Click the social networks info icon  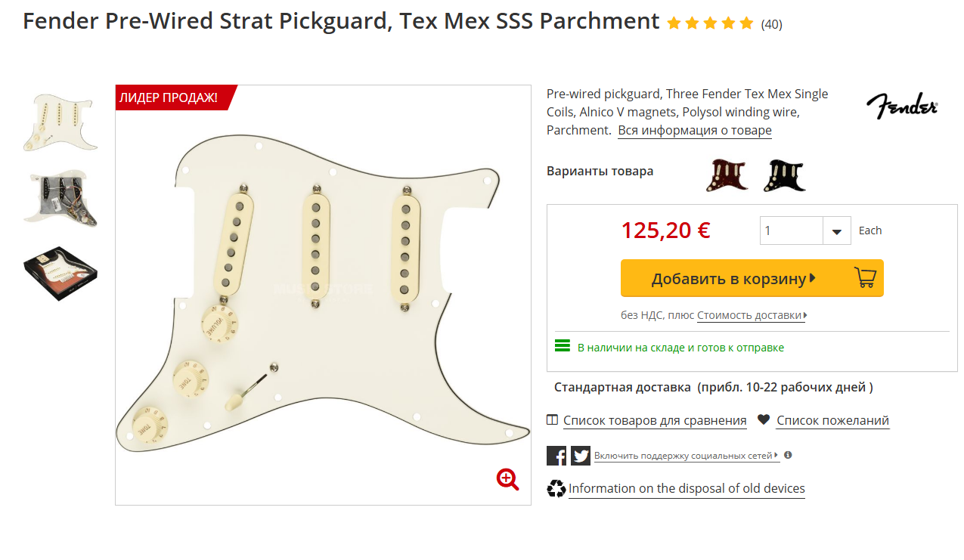pos(788,456)
